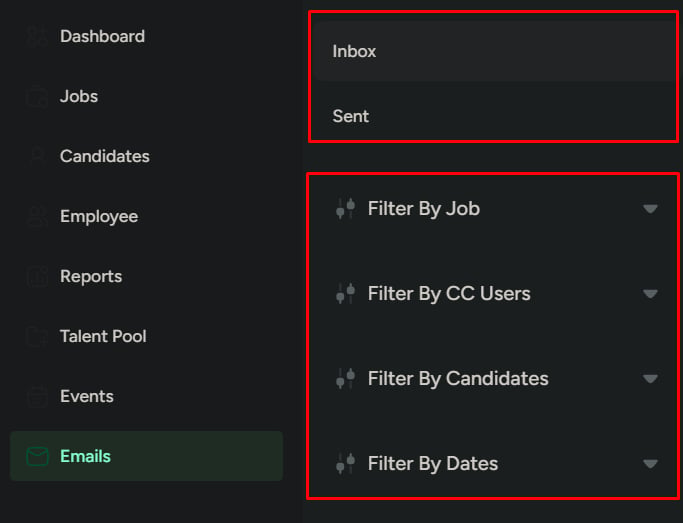Click the 'Filter By Job' label text
This screenshot has width=683, height=523.
pos(424,209)
